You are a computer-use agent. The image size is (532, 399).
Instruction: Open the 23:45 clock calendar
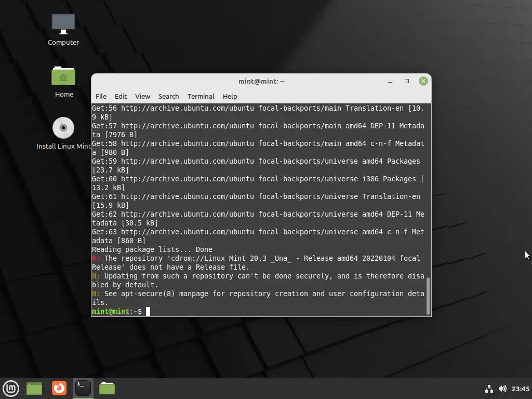[x=521, y=389]
